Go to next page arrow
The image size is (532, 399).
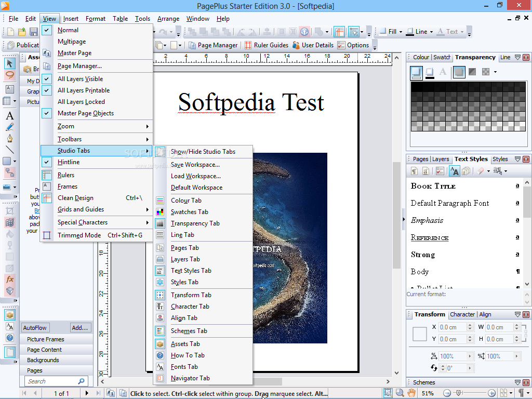[87, 393]
